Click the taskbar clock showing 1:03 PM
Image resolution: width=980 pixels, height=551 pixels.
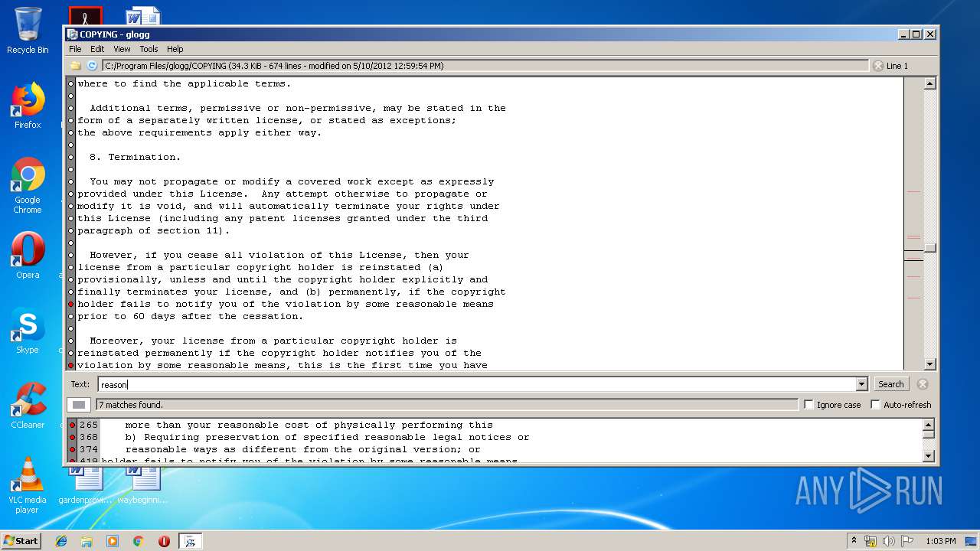coord(940,541)
